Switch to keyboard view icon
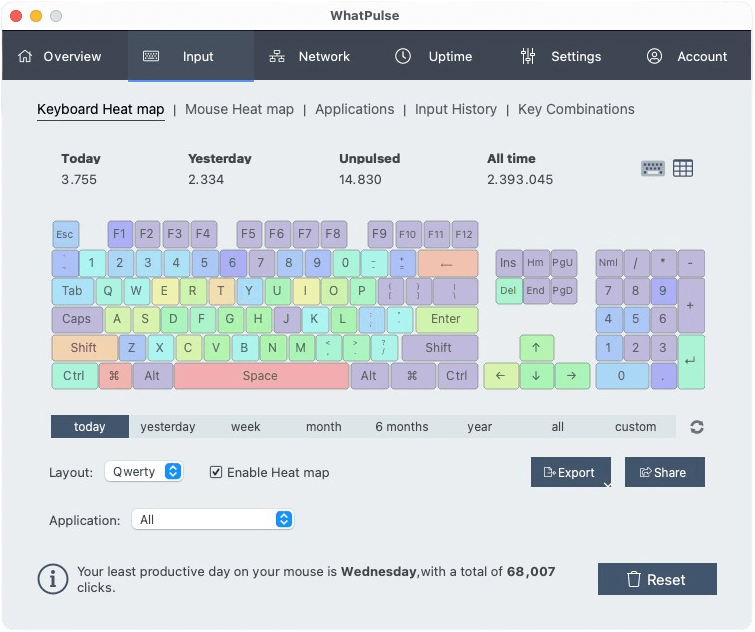The height and width of the screenshot is (632, 755). 652,168
